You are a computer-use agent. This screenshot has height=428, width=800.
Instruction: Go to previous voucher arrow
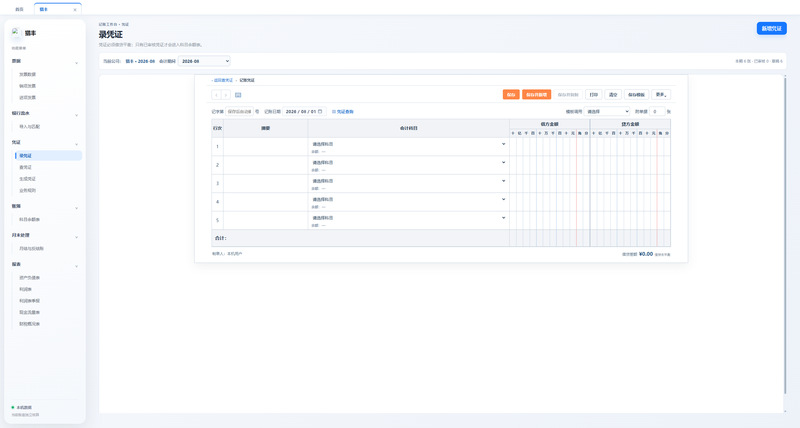216,95
